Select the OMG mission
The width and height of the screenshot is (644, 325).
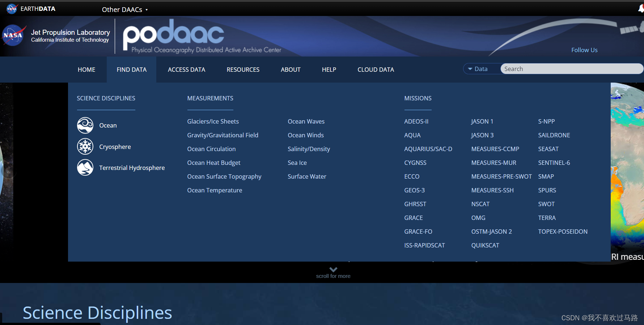point(478,218)
